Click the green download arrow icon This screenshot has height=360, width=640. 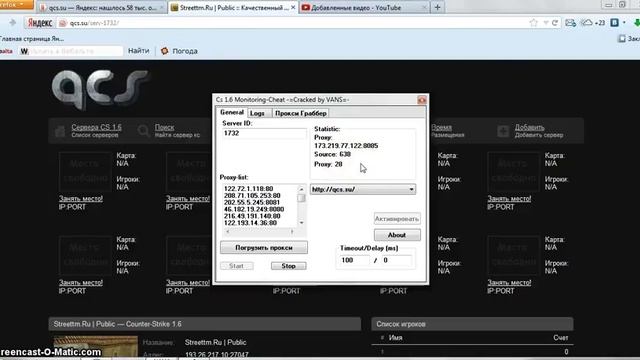point(636,23)
